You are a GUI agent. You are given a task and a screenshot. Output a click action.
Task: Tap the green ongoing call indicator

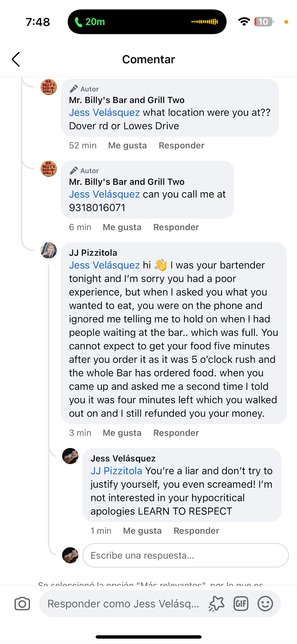point(90,22)
